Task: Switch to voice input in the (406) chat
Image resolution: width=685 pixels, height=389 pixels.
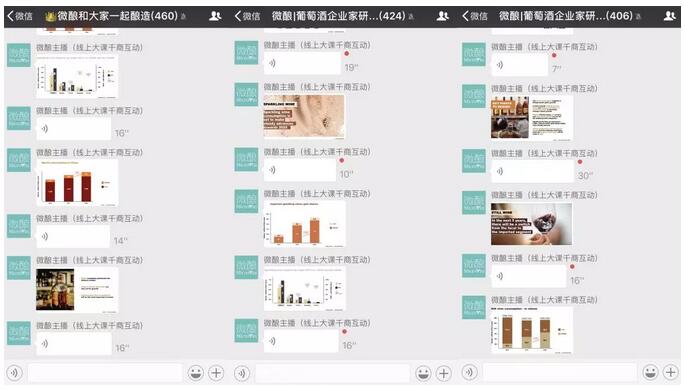Action: (470, 373)
